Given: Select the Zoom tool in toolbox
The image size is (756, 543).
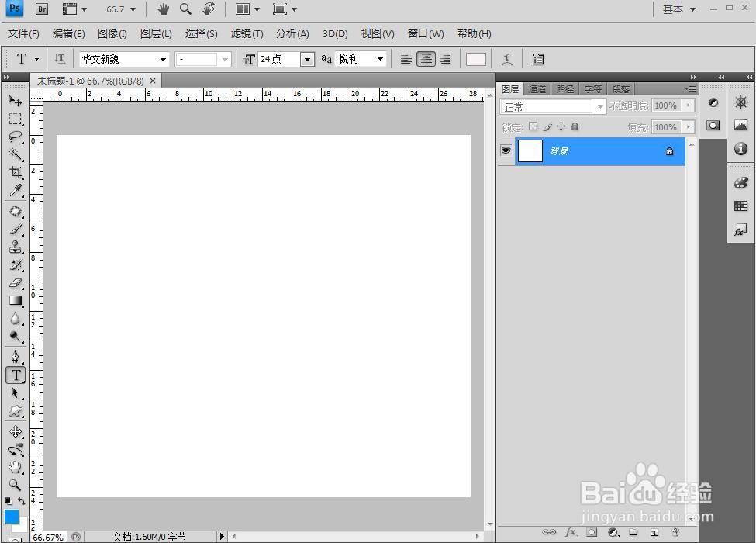Looking at the screenshot, I should [x=16, y=485].
